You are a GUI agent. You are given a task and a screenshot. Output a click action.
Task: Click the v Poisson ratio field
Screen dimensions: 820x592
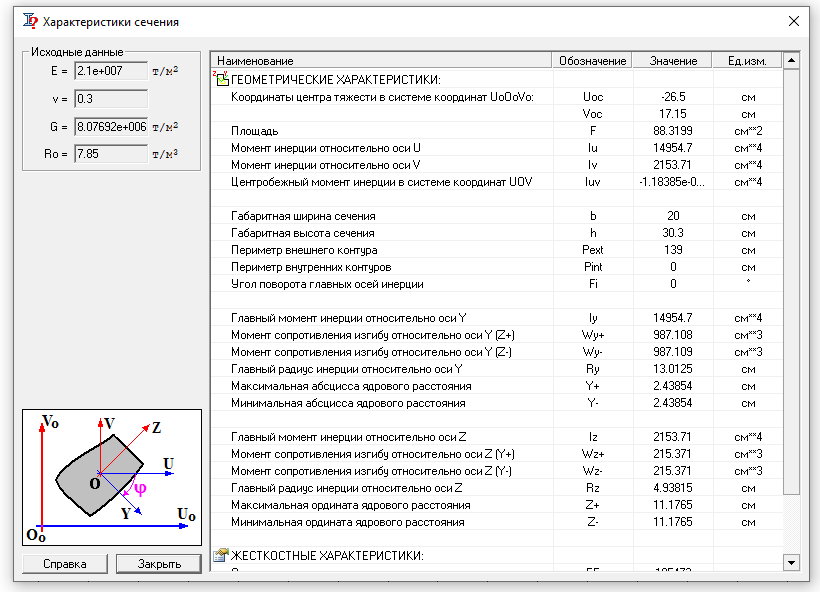[111, 98]
